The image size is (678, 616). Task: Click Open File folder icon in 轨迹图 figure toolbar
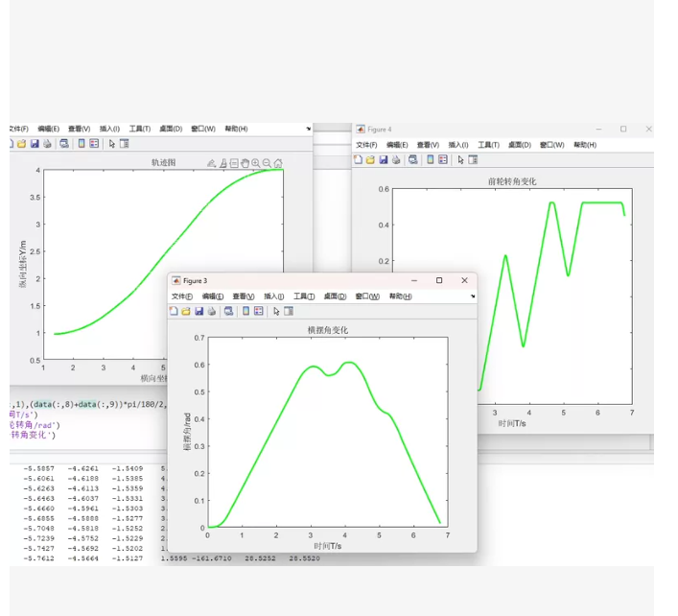click(22, 144)
